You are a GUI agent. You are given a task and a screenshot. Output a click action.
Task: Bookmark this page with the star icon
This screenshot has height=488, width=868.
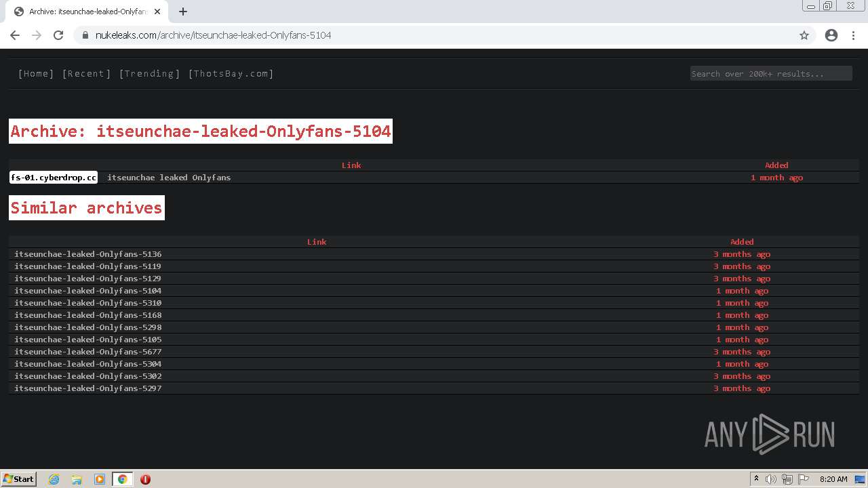pyautogui.click(x=804, y=35)
